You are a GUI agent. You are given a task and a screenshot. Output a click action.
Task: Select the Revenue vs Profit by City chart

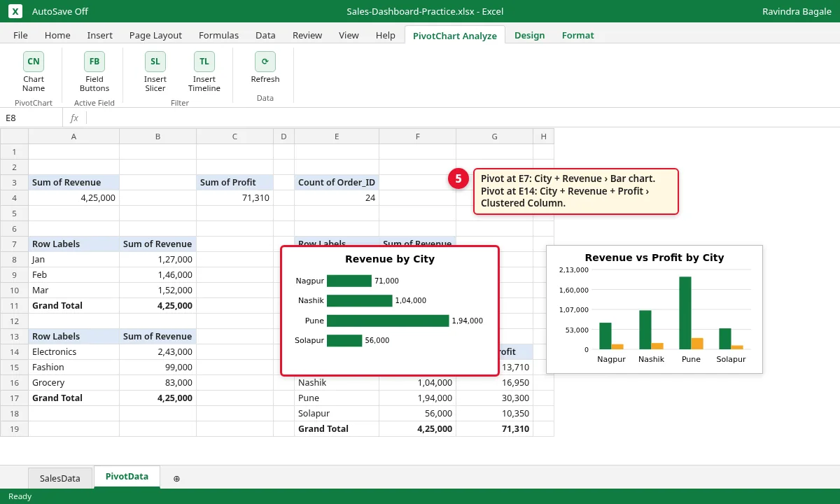click(654, 309)
